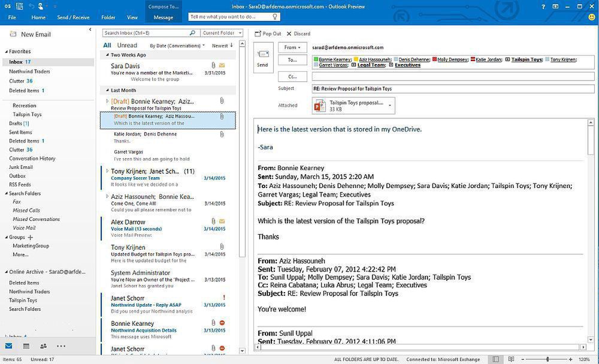
Task: Click the undo arrow in quick access toolbar
Action: coord(31,6)
